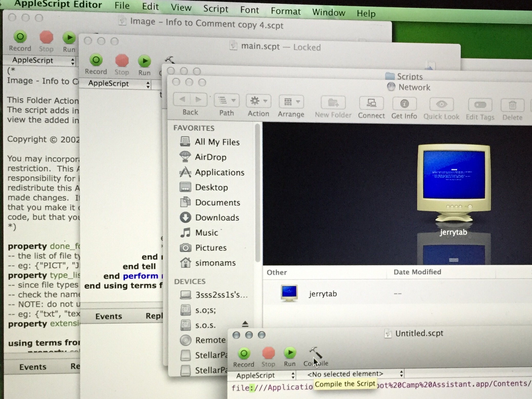Click the Finder sidebar scrollbar
Viewport: 532px width, 399px height.
pyautogui.click(x=258, y=193)
